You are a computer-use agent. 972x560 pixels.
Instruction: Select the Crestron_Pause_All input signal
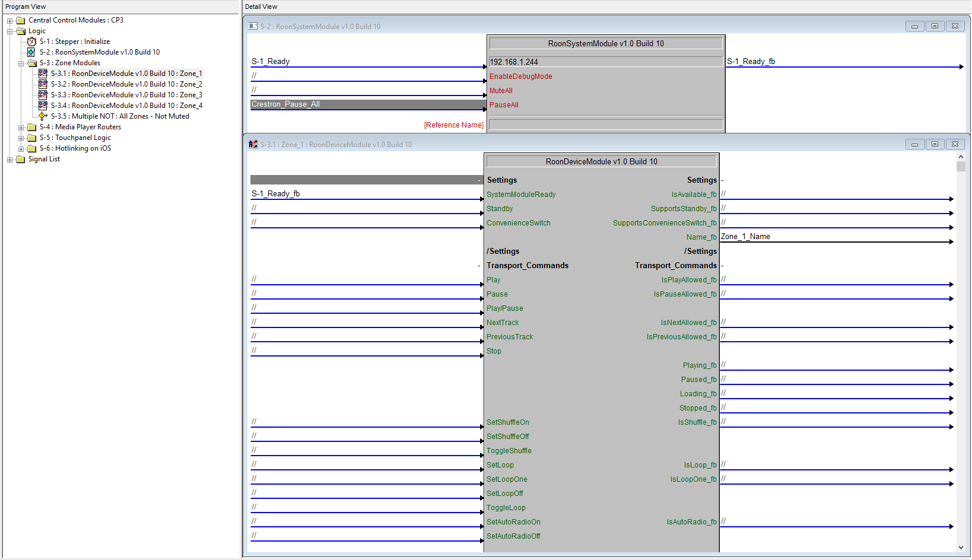click(367, 104)
